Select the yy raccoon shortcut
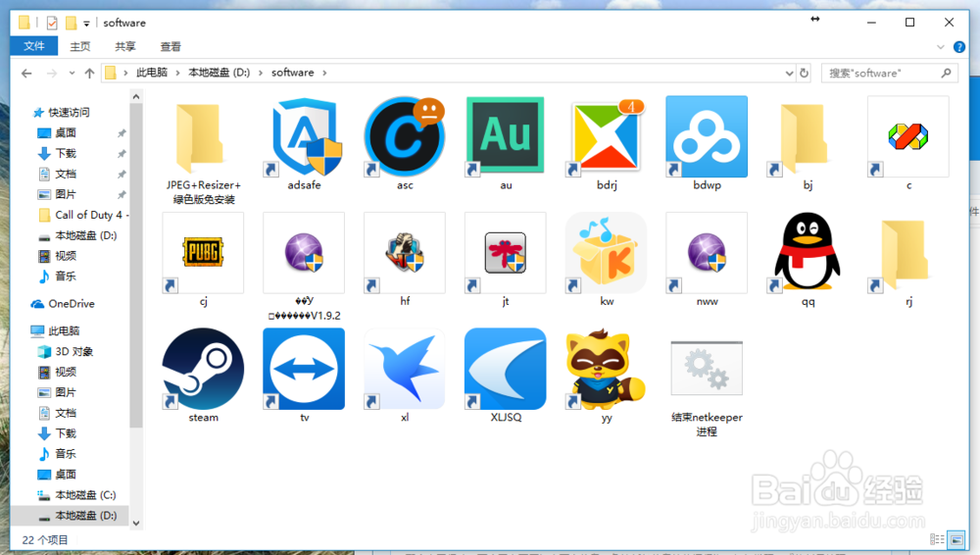The image size is (980, 555). (x=607, y=369)
